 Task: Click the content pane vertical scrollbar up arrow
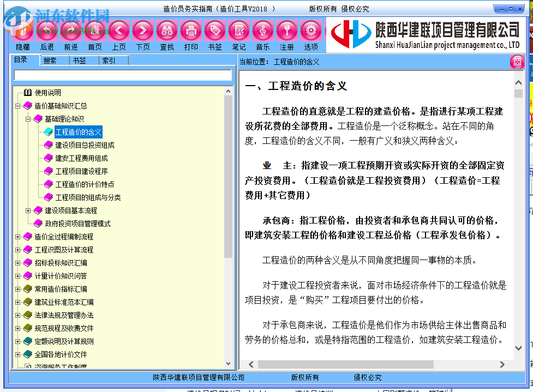518,82
